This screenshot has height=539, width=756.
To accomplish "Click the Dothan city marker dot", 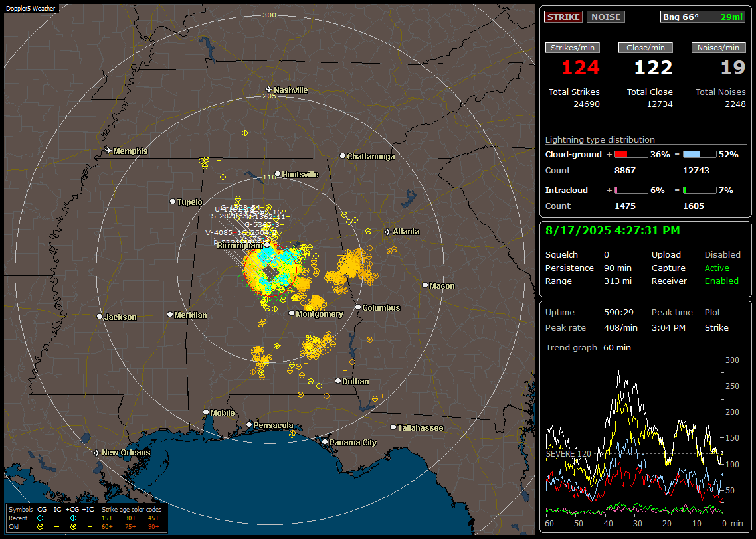I will 338,380.
